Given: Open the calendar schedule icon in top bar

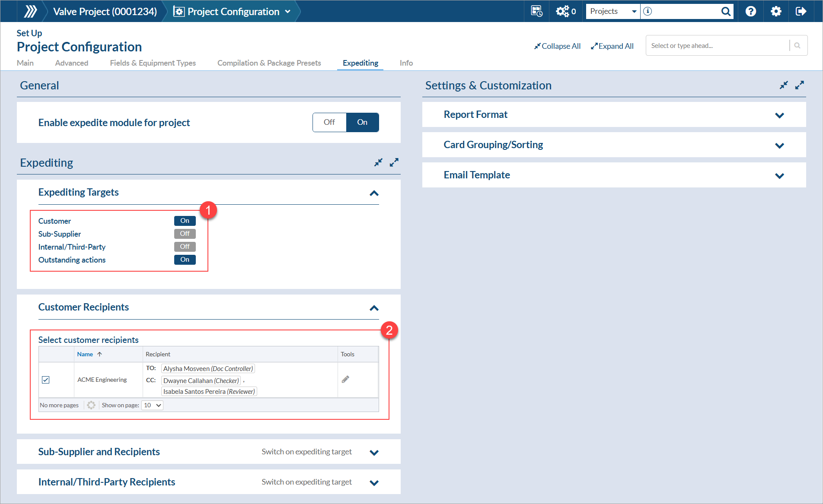Looking at the screenshot, I should click(x=536, y=11).
